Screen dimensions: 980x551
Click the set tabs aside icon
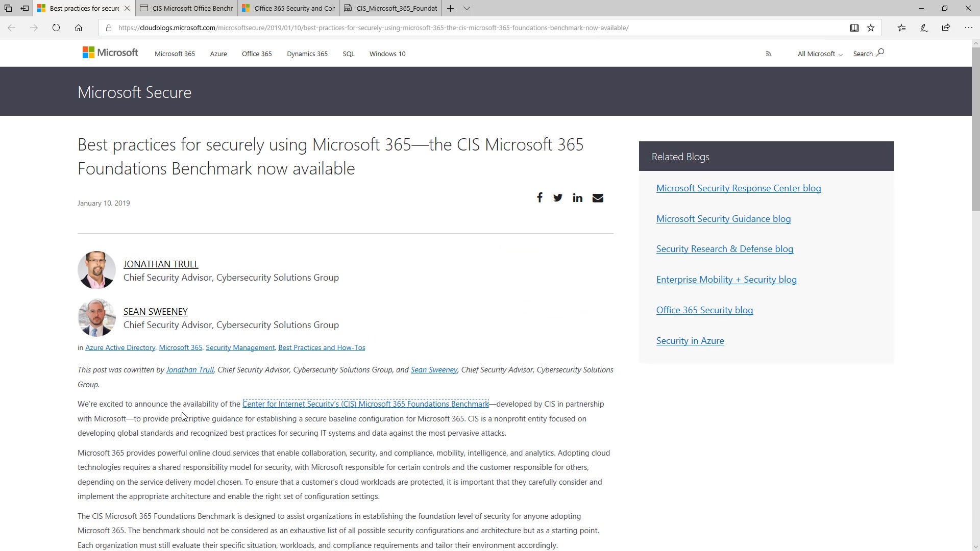tap(24, 8)
